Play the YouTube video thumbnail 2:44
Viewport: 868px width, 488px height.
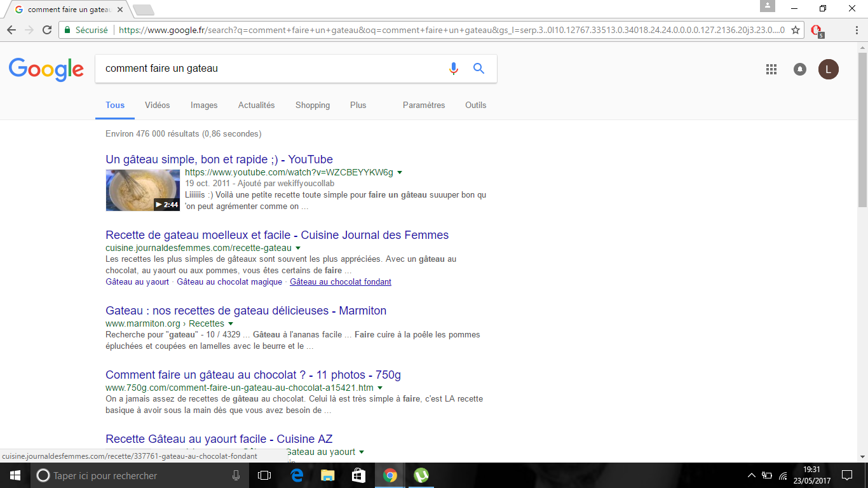(143, 190)
